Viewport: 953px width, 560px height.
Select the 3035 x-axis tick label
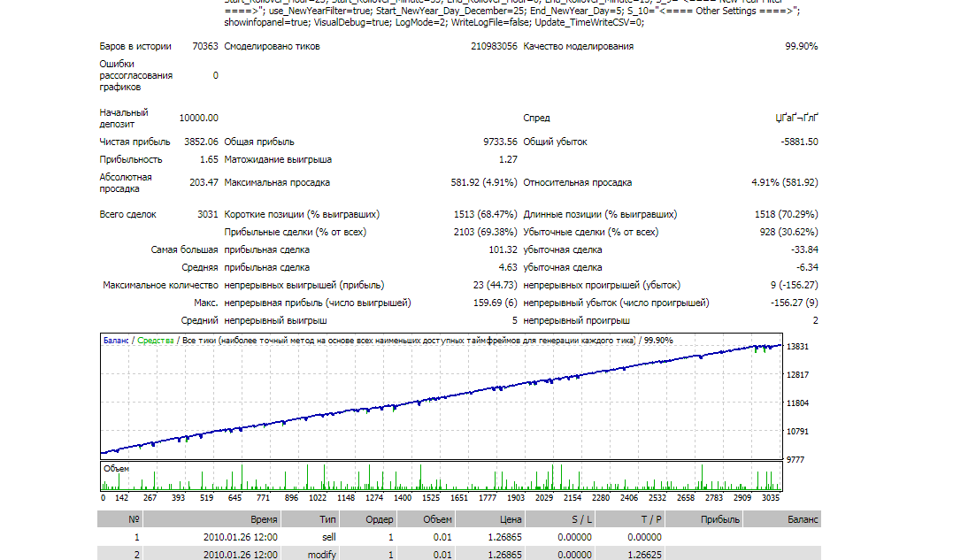pos(770,497)
